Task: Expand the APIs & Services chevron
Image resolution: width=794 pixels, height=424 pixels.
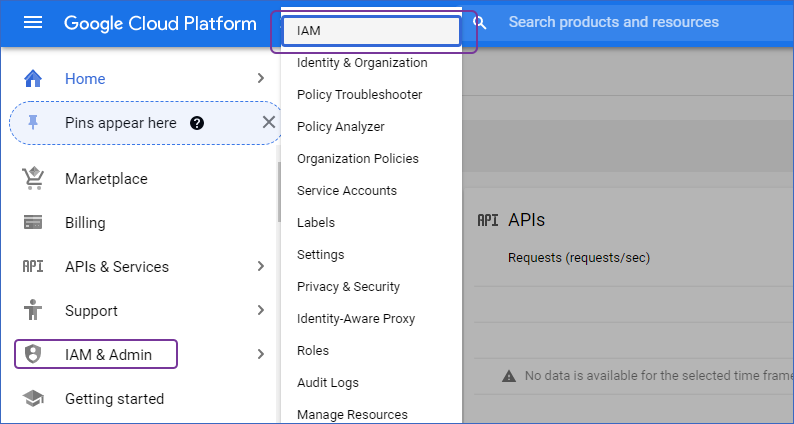Action: coord(261,266)
